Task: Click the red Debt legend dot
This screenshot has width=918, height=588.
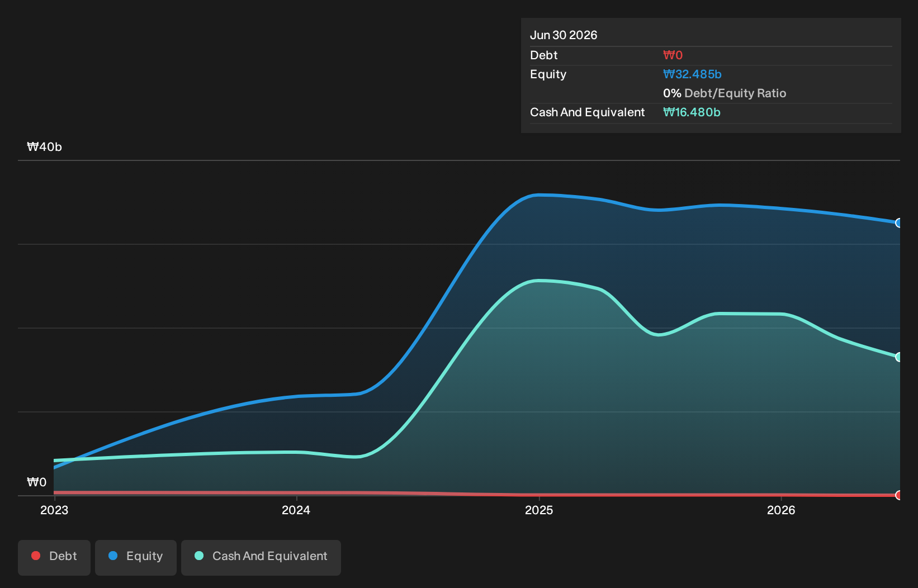Action: point(36,556)
